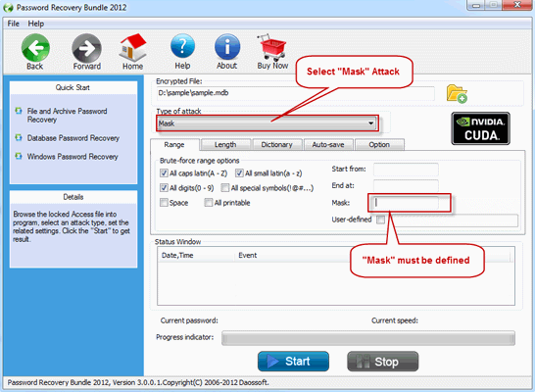Click the Quick Start panel header
Screen dimensions: 535x392
(73, 87)
